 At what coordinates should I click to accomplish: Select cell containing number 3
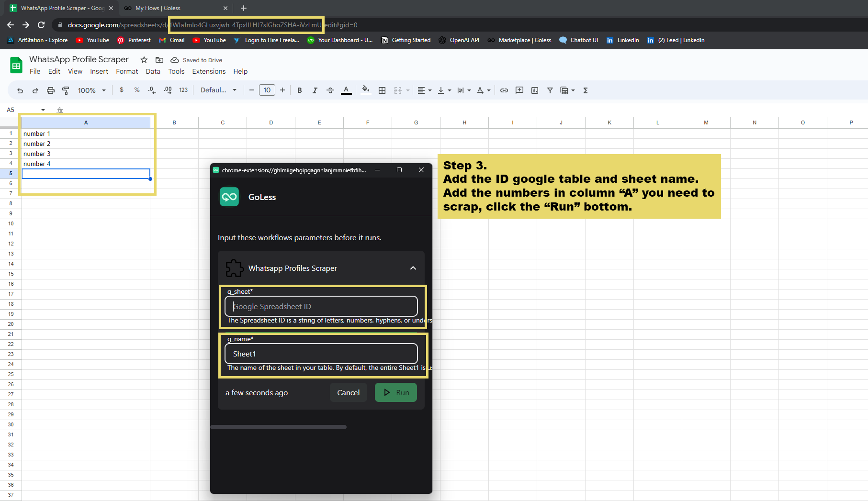click(x=86, y=154)
